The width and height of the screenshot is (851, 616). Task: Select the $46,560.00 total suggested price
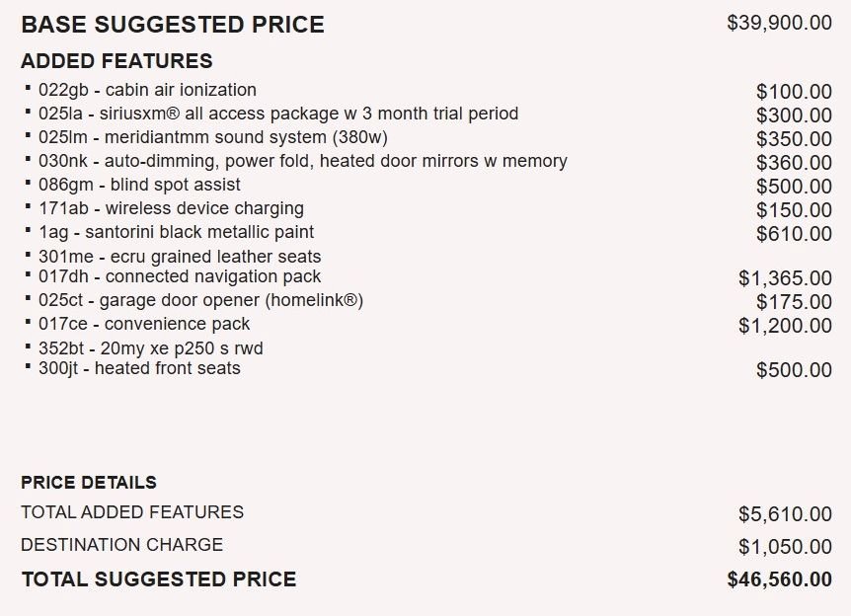779,579
